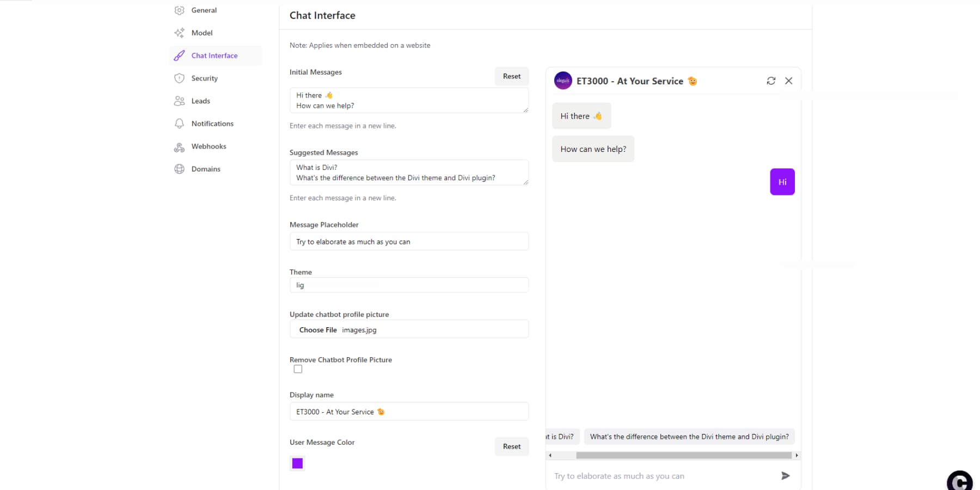Open the Webhooks configuration

point(209,146)
